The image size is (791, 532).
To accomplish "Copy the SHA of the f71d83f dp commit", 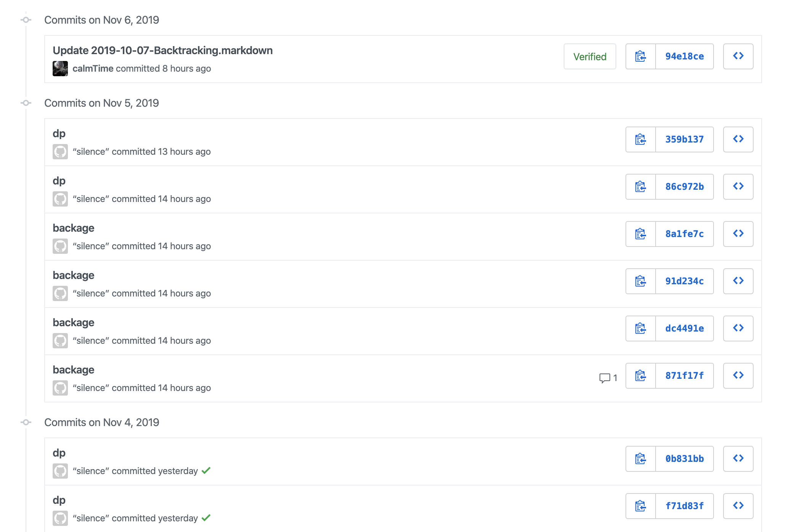I will coord(640,506).
